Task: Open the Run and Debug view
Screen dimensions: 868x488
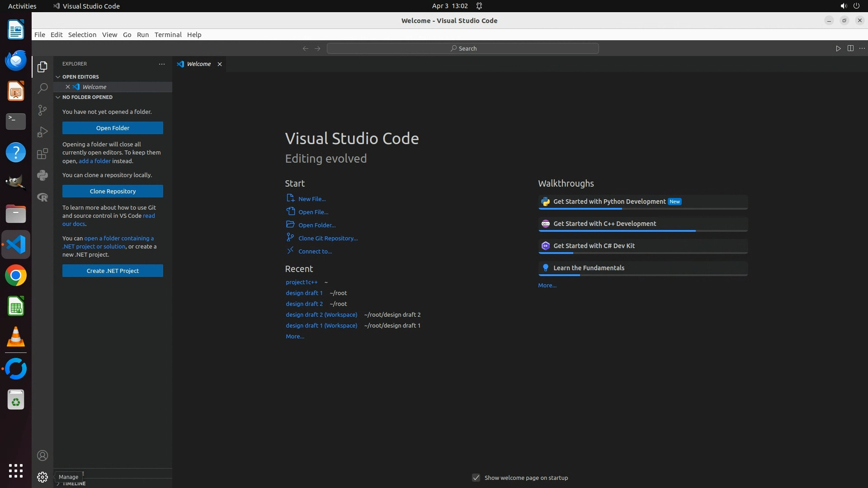Action: click(42, 132)
